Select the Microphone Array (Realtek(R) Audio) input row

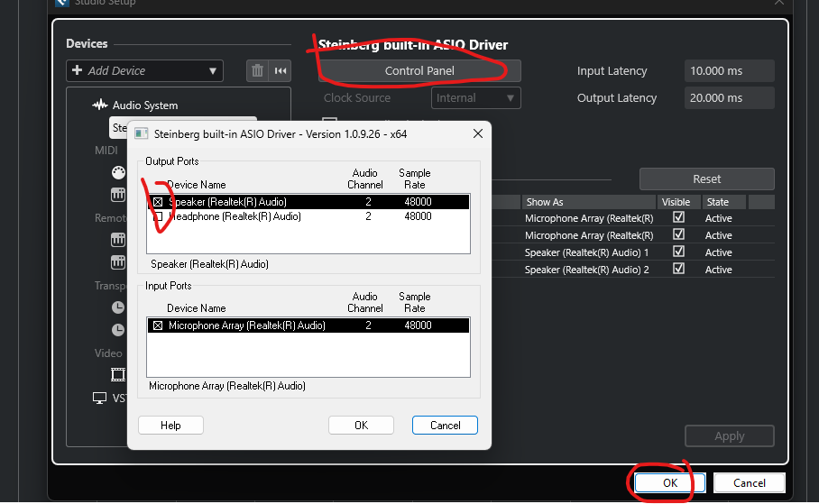[308, 325]
